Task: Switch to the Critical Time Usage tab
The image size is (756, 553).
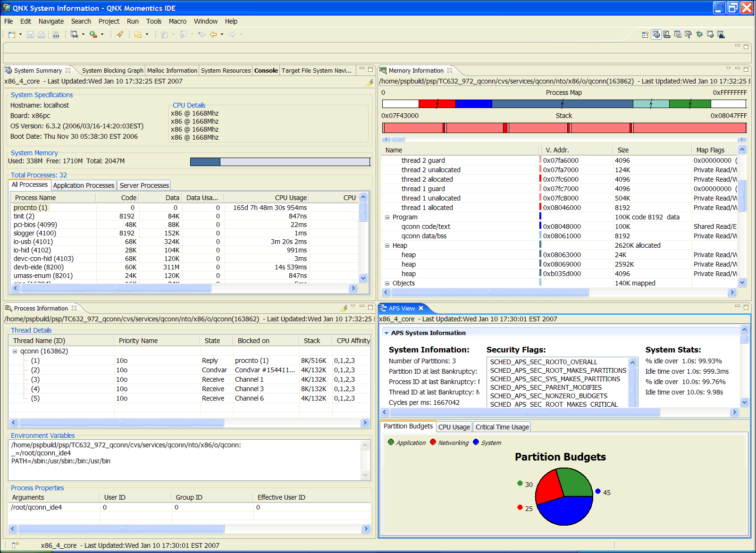Action: point(501,427)
